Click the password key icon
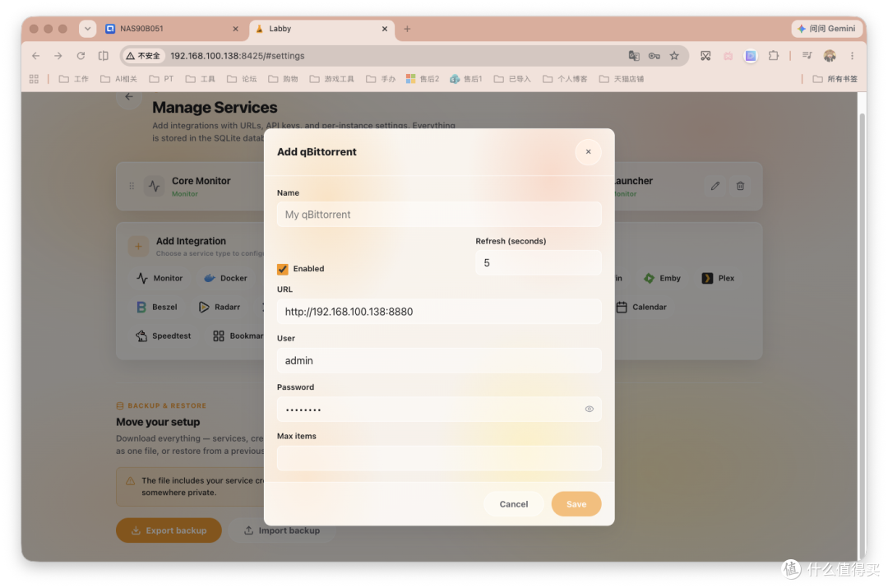The height and width of the screenshot is (588, 888). pyautogui.click(x=654, y=56)
